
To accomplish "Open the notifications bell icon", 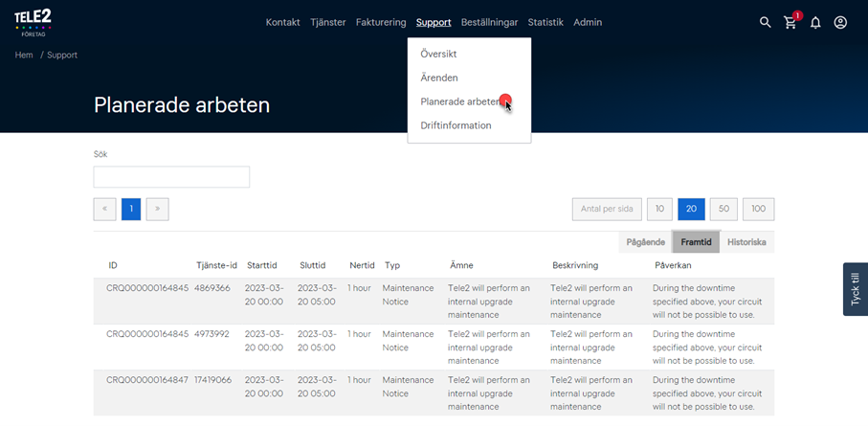I will [814, 23].
